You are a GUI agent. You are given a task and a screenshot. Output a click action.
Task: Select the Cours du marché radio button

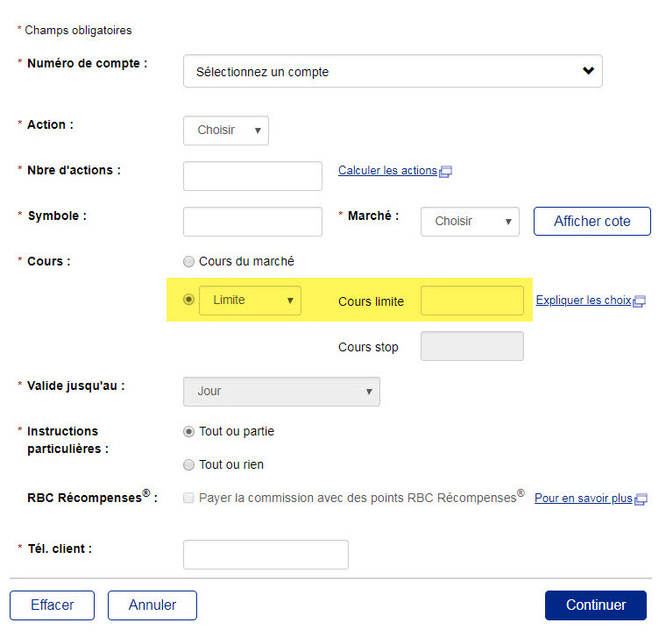[188, 261]
